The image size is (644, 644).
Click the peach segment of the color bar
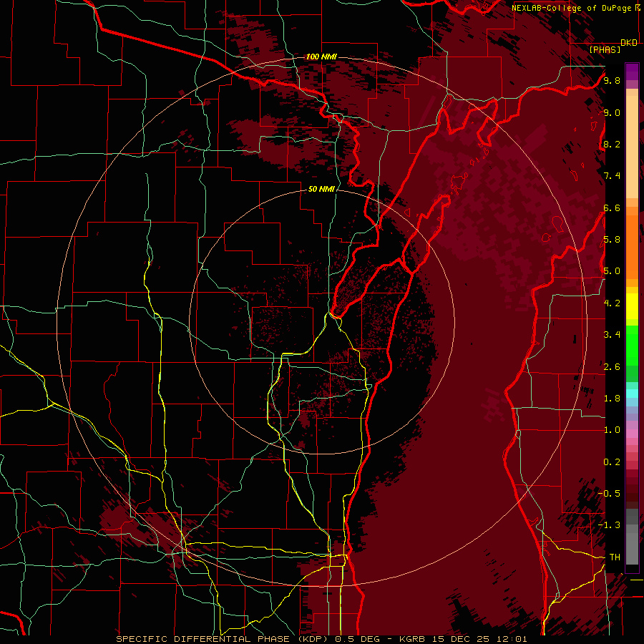tap(632, 147)
